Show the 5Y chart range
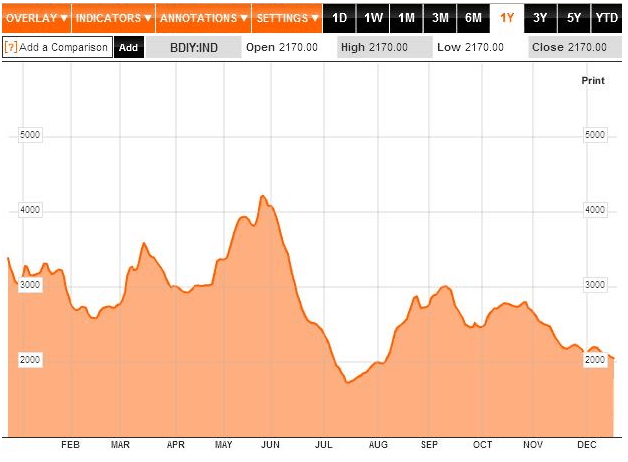This screenshot has width=628, height=462. 573,18
